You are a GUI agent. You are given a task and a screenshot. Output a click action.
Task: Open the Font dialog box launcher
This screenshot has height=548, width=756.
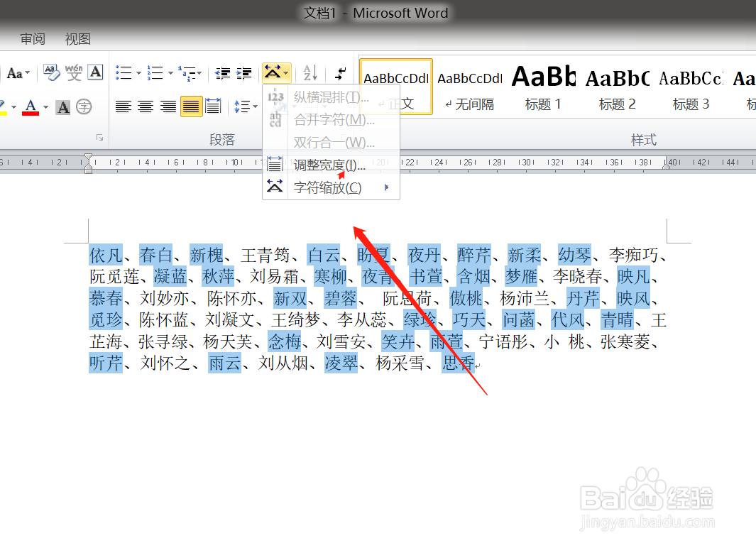tap(100, 138)
